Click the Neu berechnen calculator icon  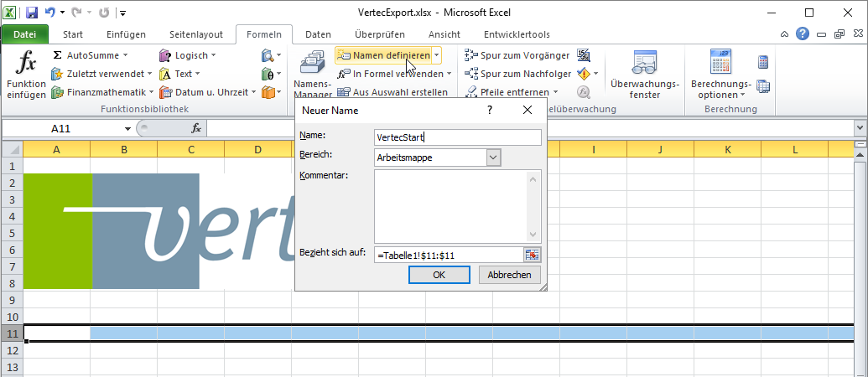tap(763, 62)
